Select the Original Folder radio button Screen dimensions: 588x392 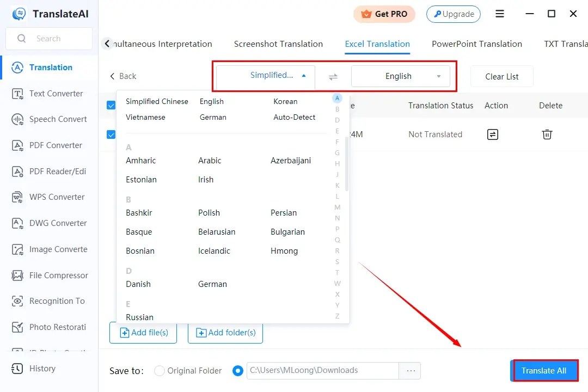click(x=159, y=370)
